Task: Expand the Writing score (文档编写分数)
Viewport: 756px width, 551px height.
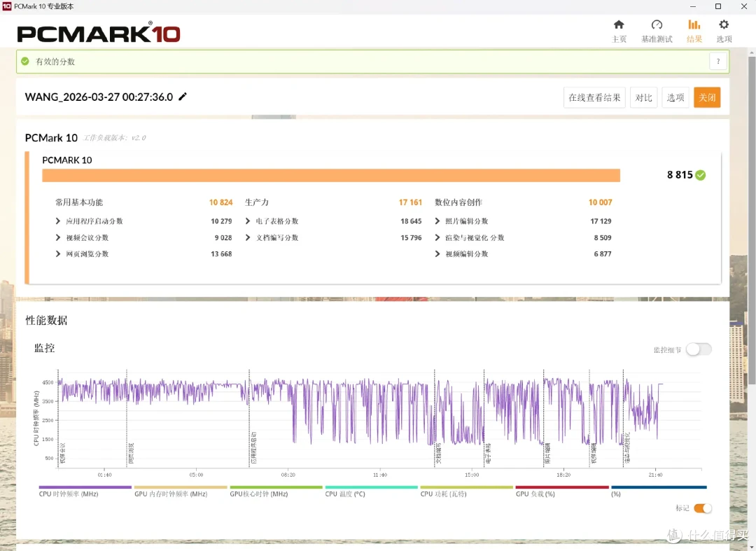Action: click(x=248, y=237)
